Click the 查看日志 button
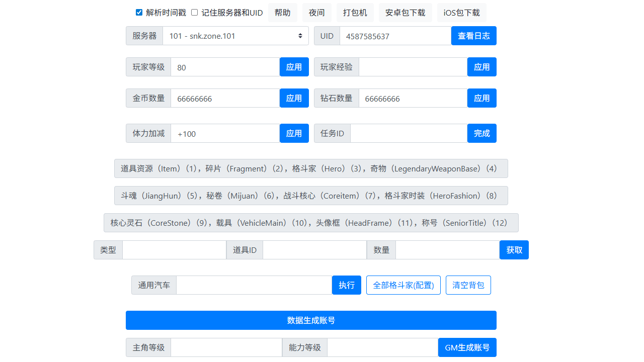644x362 pixels. tap(473, 35)
